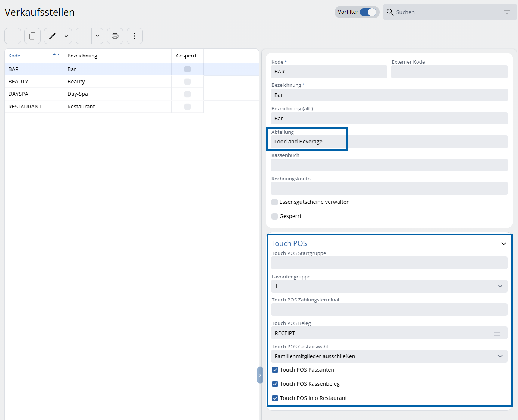Open the Favoritengruppe dropdown
This screenshot has width=518, height=420.
tap(500, 286)
